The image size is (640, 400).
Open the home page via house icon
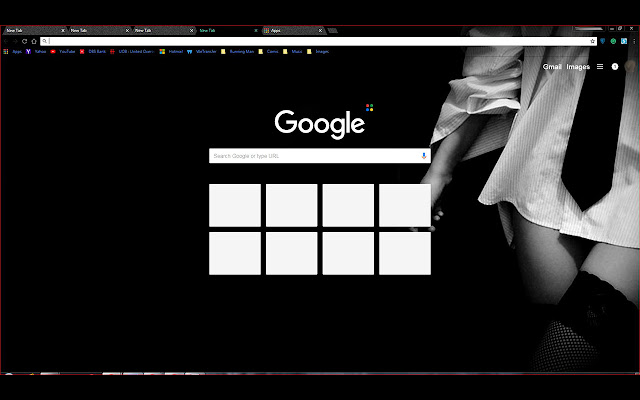[34, 41]
